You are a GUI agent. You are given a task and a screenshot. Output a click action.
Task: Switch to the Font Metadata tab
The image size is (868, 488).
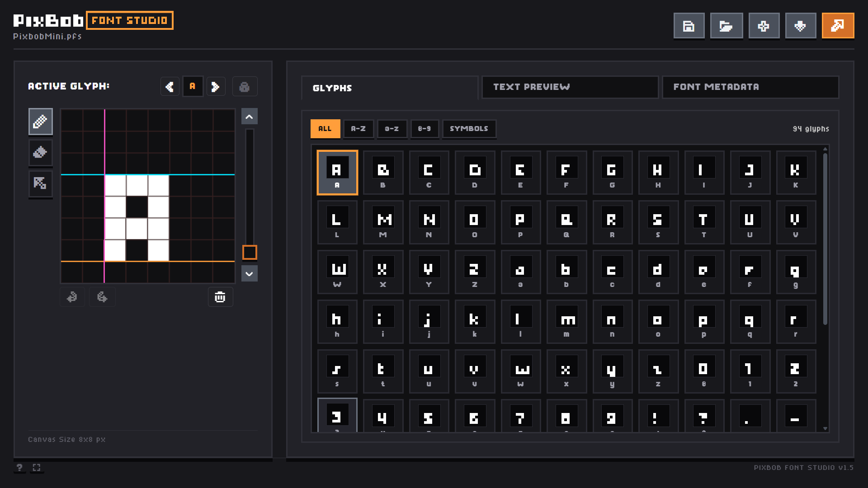tap(750, 87)
